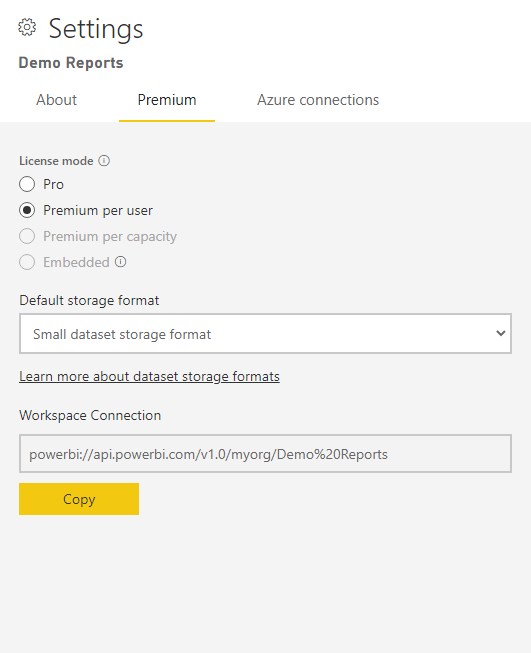Screen dimensions: 531x653
Task: Select the Premium per user option
Action: (27, 210)
